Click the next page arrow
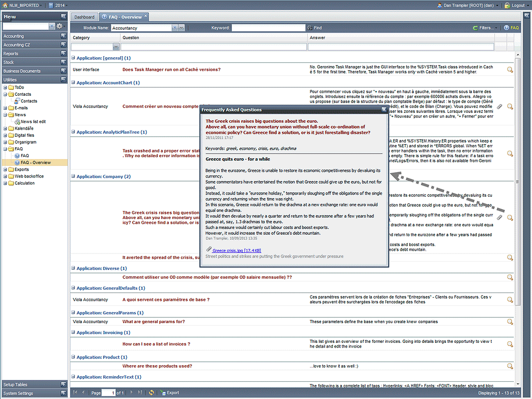532x399 pixels. click(132, 393)
